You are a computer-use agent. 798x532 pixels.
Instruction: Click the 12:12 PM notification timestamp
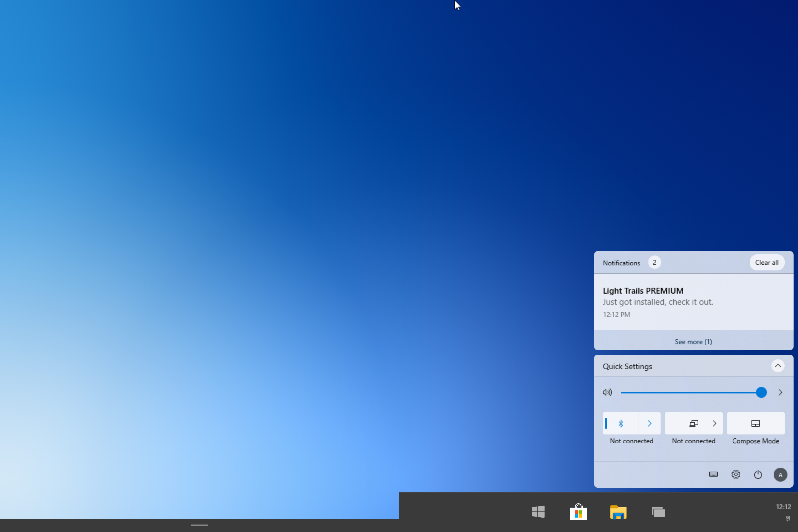(x=616, y=314)
